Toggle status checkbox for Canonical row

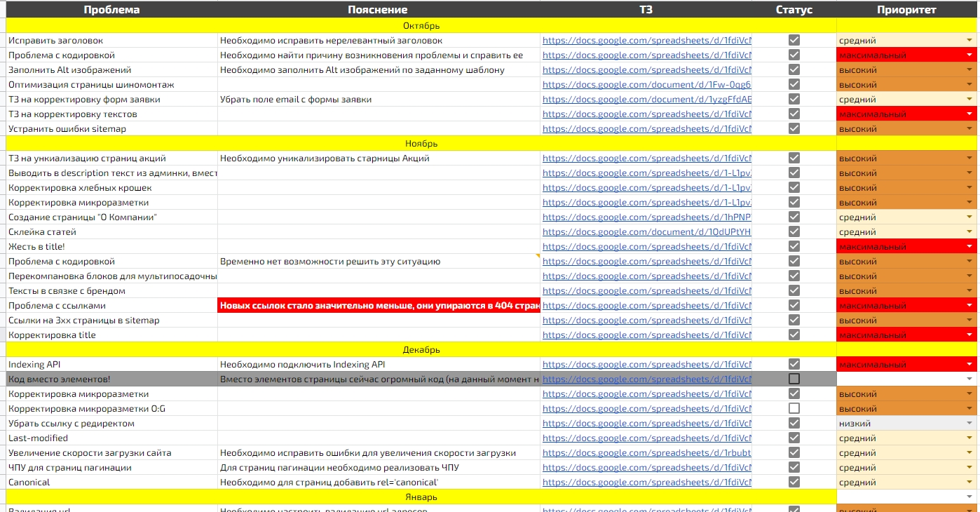point(794,482)
